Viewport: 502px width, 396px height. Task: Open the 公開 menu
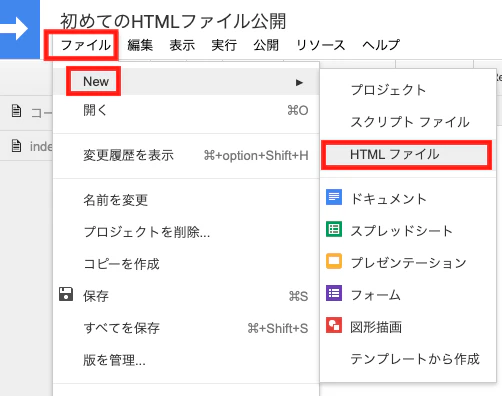[x=266, y=45]
